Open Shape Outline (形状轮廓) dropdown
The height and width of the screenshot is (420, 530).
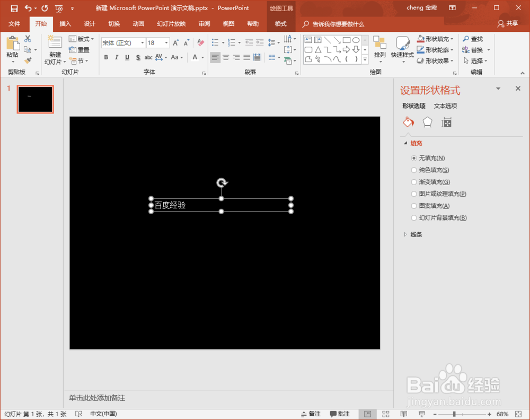tap(435, 50)
